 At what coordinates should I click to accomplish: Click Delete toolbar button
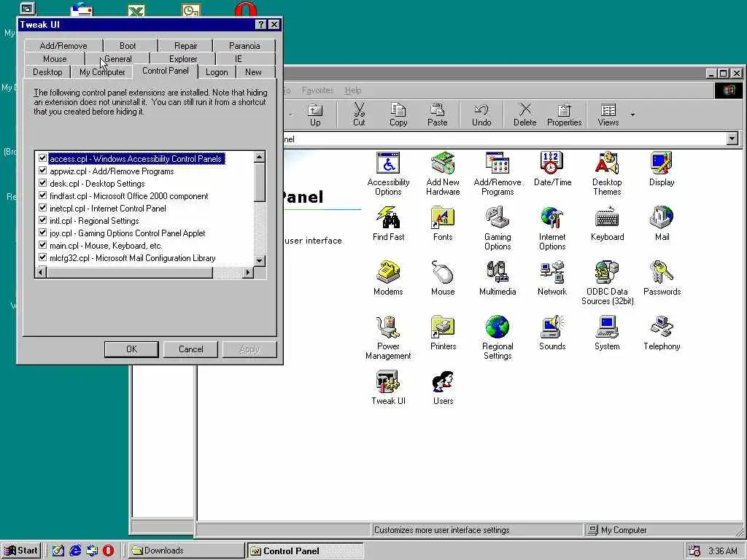[x=525, y=114]
